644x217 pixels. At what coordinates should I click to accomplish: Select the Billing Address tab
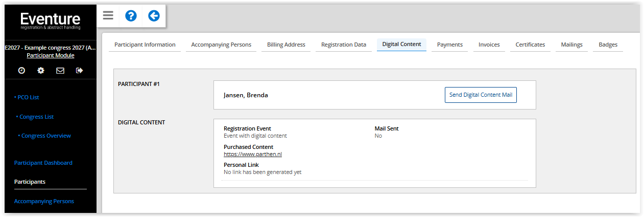[x=286, y=45]
